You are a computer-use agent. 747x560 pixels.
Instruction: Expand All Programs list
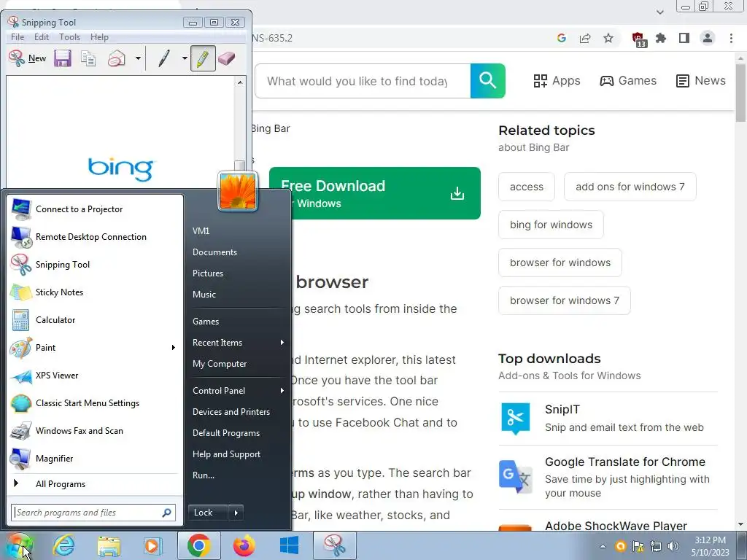(x=94, y=484)
